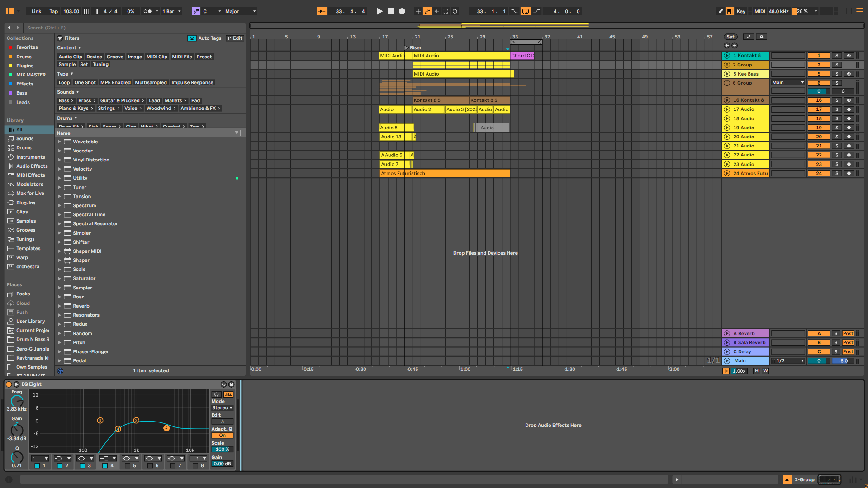
Task: Click the lock envelopes icon
Action: point(761,37)
